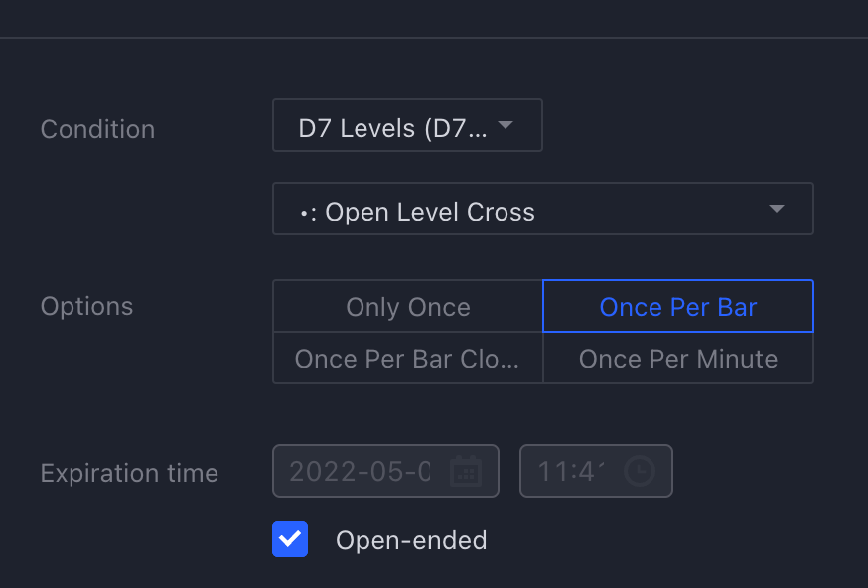Open the D7 Levels condition dropdown
The image size is (868, 588).
(x=407, y=125)
